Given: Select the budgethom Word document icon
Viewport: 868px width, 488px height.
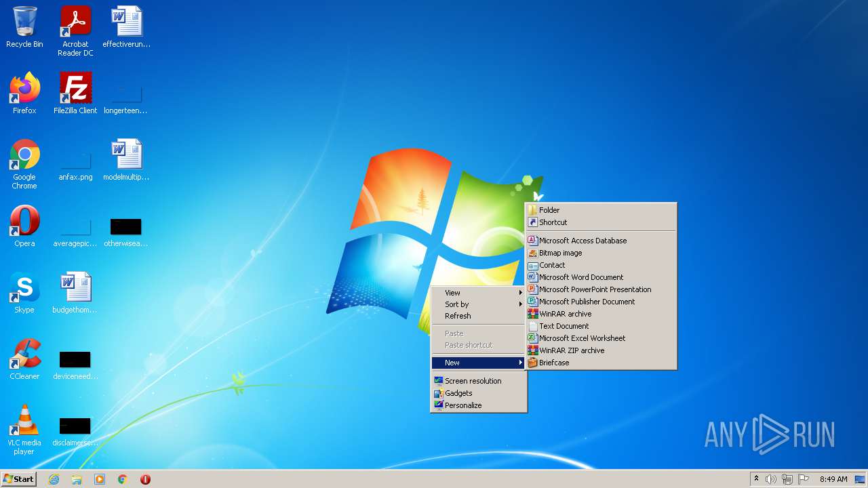Looking at the screenshot, I should (x=75, y=293).
